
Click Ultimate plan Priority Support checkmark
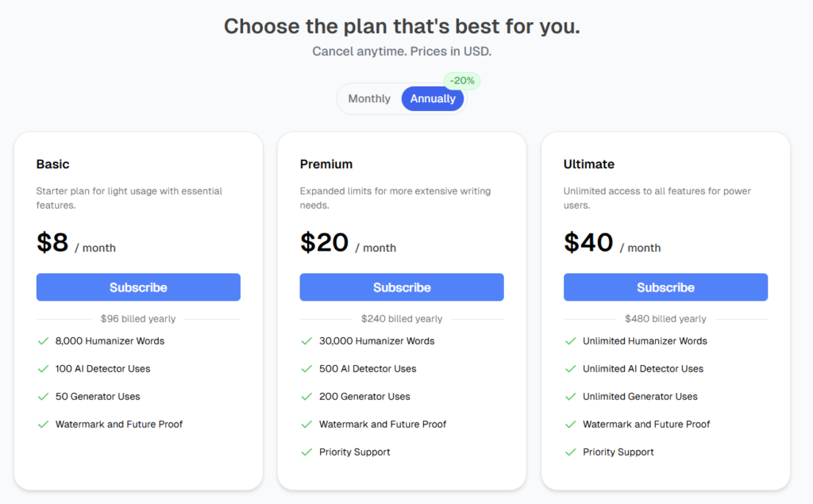pyautogui.click(x=570, y=452)
